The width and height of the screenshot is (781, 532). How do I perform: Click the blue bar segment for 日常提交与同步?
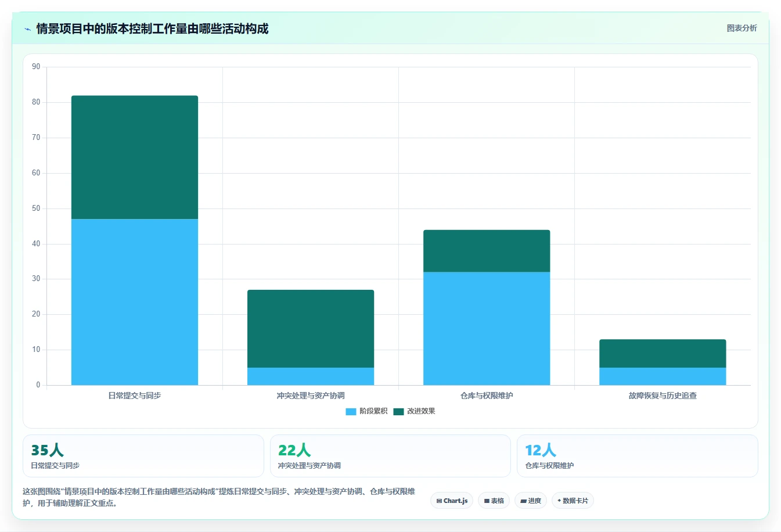pyautogui.click(x=135, y=302)
